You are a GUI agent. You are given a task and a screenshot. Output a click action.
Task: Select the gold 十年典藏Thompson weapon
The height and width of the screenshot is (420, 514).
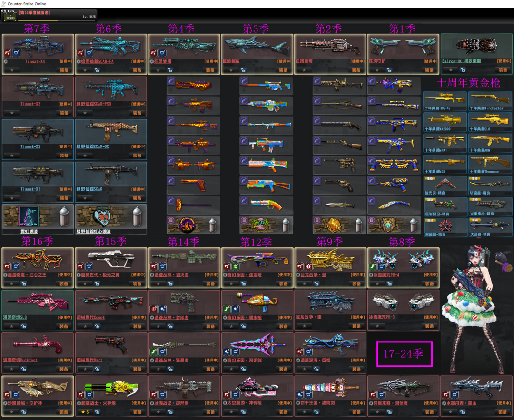pyautogui.click(x=490, y=165)
